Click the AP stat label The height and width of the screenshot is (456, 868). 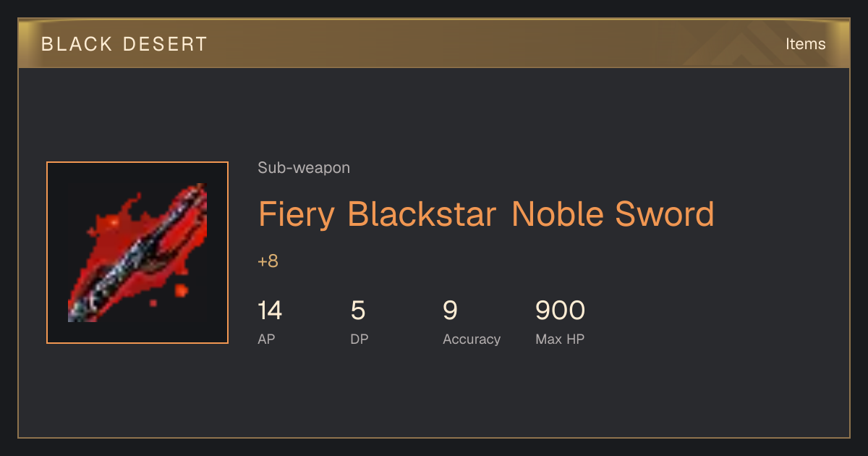tap(266, 339)
